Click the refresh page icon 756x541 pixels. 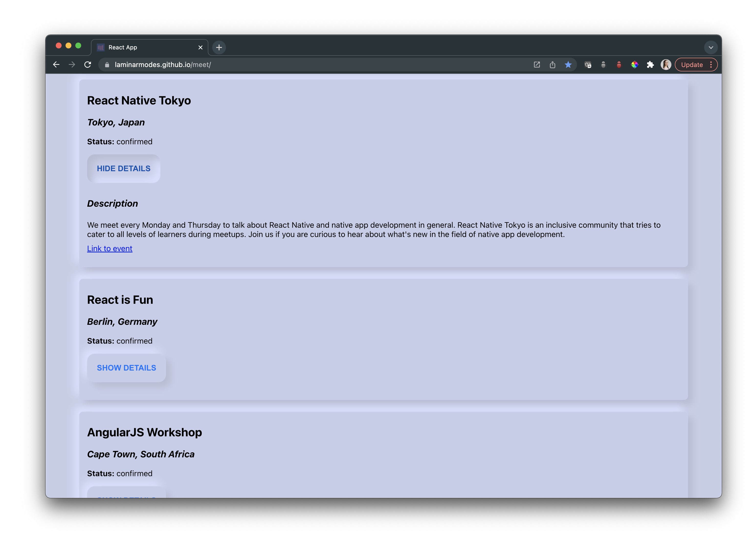pyautogui.click(x=88, y=64)
